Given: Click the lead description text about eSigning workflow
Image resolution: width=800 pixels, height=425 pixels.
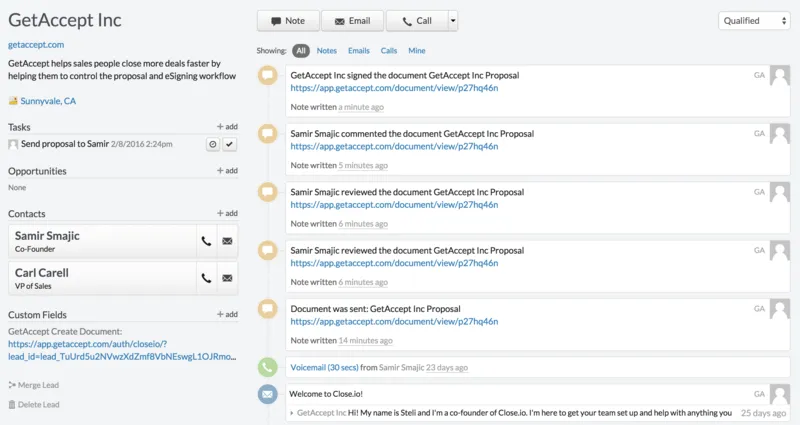Looking at the screenshot, I should click(122, 70).
